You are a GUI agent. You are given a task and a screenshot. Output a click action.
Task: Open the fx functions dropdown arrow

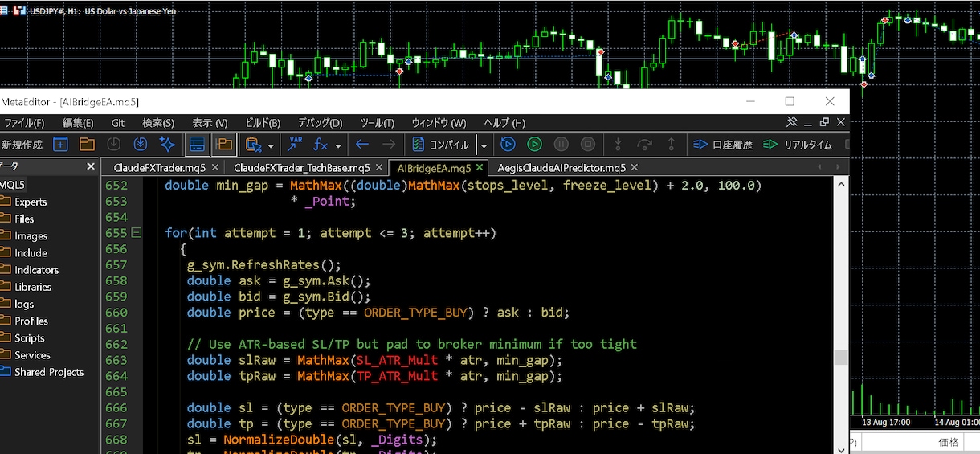coord(338,145)
